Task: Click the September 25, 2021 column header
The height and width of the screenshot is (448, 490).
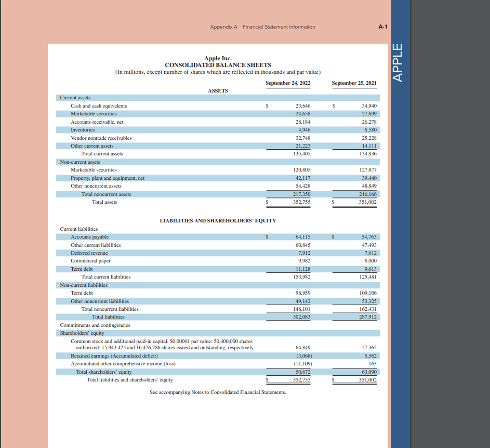Action: 354,83
